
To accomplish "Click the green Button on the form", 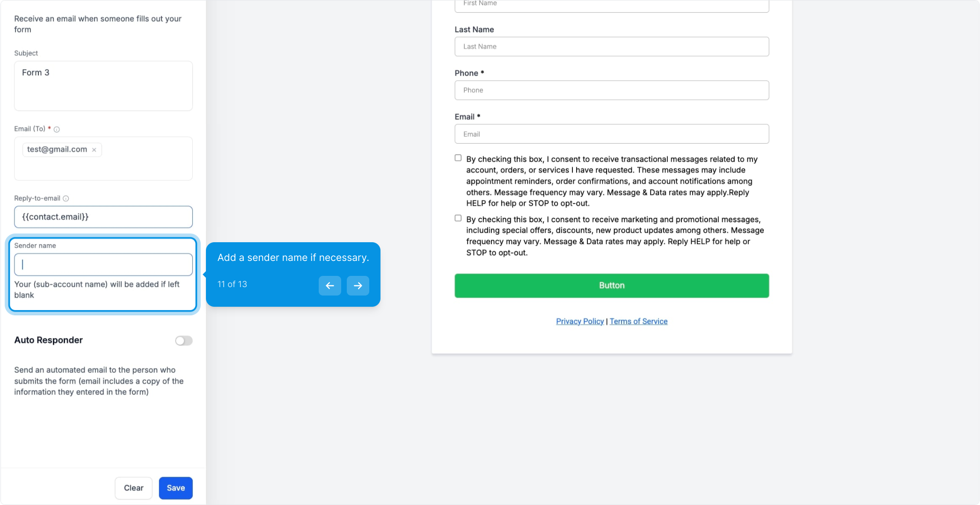I will [x=612, y=286].
